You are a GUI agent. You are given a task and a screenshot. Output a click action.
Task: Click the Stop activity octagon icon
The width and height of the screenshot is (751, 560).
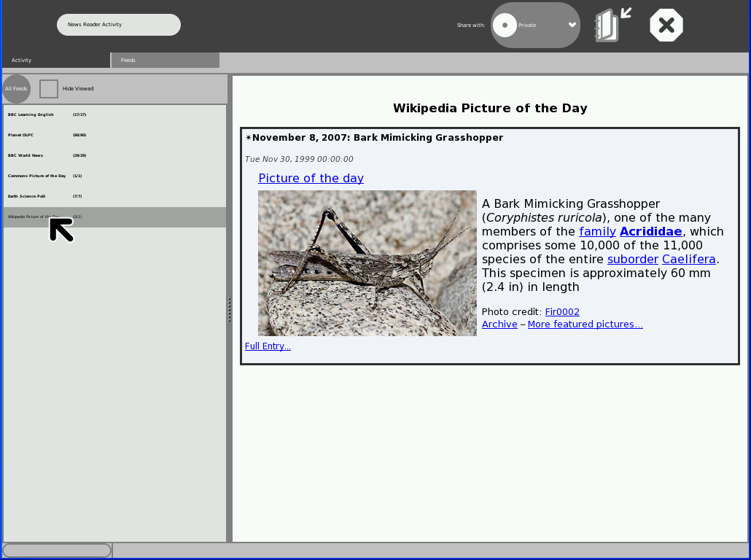[x=666, y=26]
